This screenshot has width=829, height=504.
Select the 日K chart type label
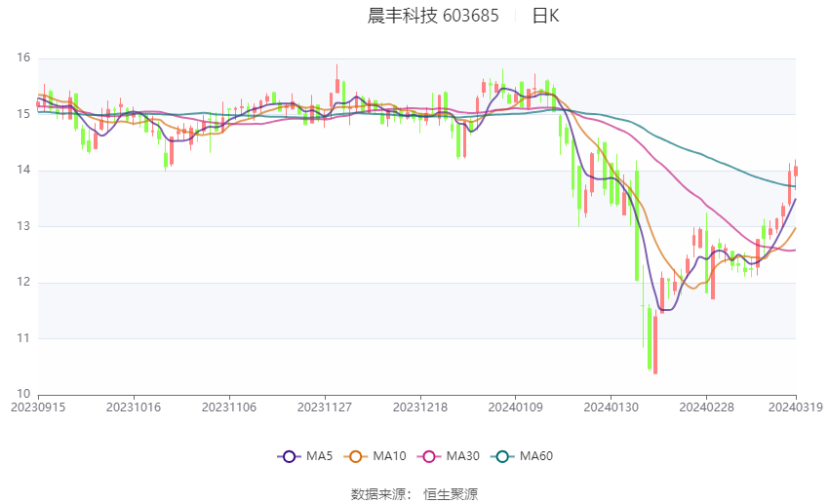coord(545,16)
